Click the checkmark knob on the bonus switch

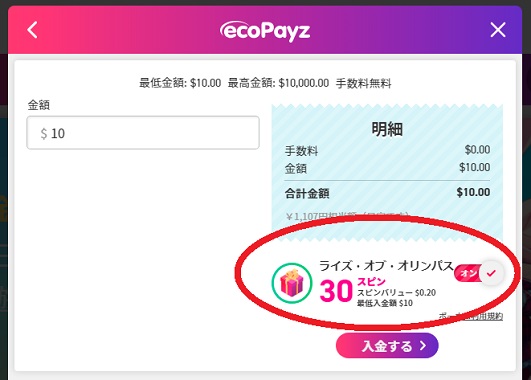click(491, 273)
